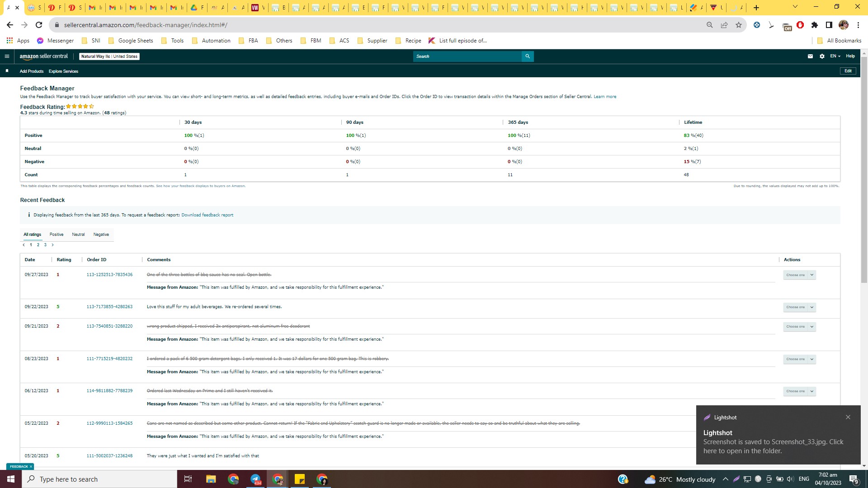Open the weather widget in taskbar
This screenshot has height=488, width=868.
tap(680, 479)
